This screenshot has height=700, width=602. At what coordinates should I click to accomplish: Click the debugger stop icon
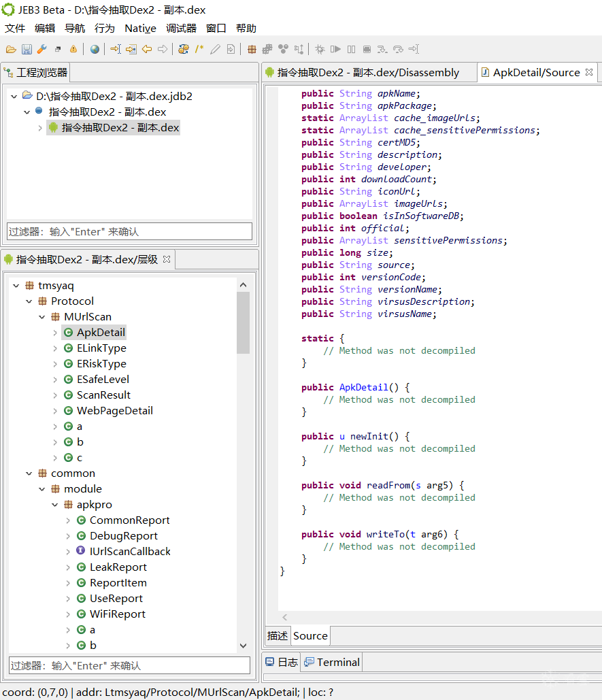tap(367, 49)
